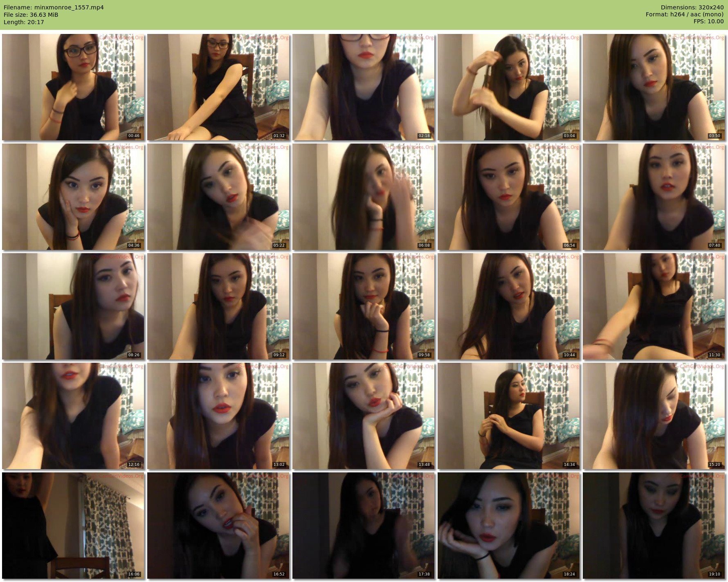Click the Length 20:17 text

click(24, 22)
